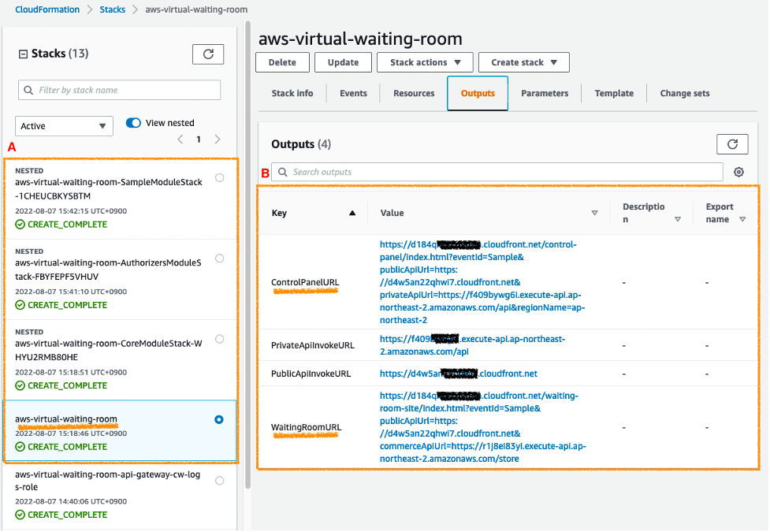Collapse the Stacks panel box icon
The image size is (770, 532).
pyautogui.click(x=23, y=54)
